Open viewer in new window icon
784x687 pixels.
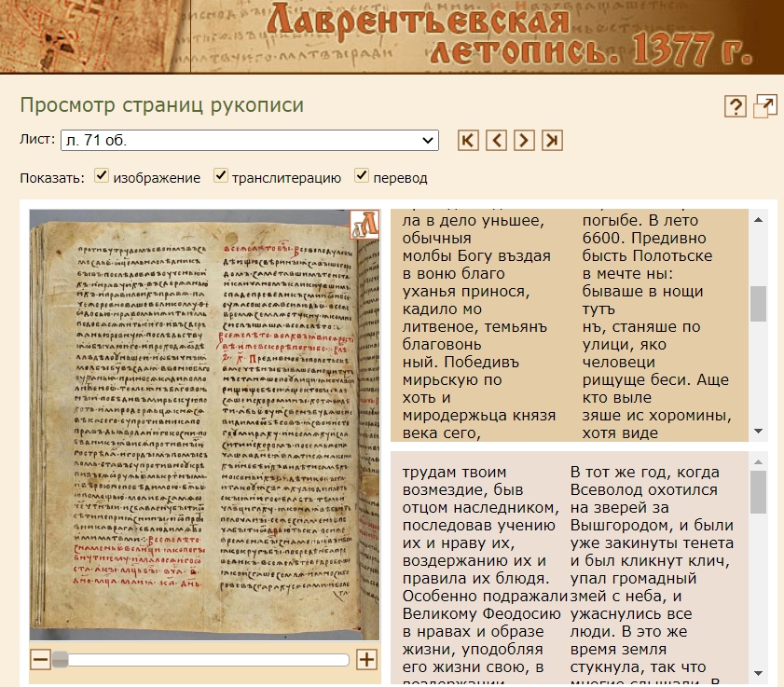point(765,106)
